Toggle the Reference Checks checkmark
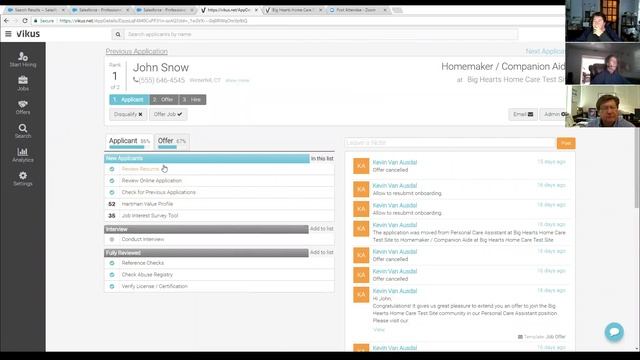640x360 pixels. (112, 263)
